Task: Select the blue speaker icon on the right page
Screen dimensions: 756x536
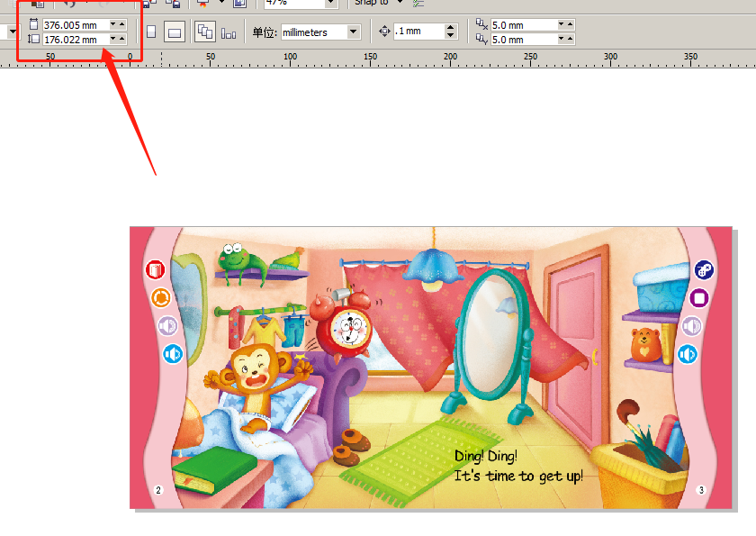Action: click(688, 354)
